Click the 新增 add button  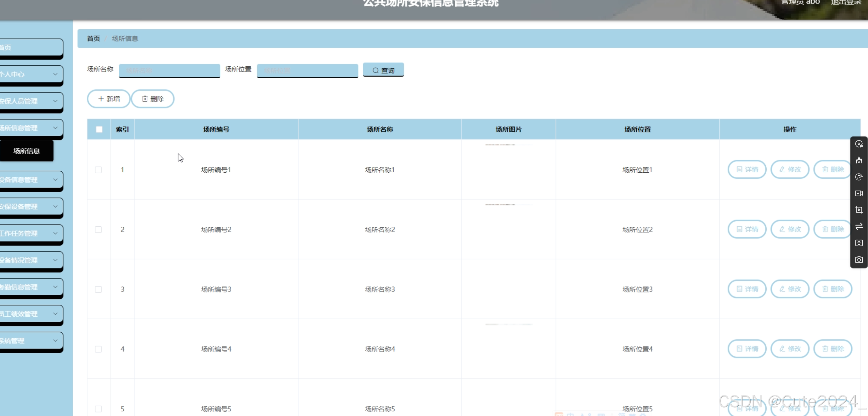(109, 99)
